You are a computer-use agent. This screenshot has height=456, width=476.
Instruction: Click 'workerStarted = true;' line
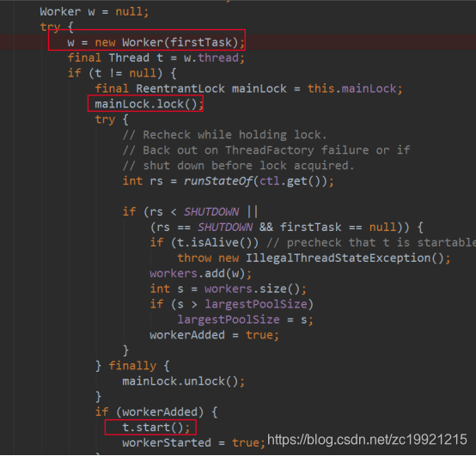pyautogui.click(x=193, y=443)
